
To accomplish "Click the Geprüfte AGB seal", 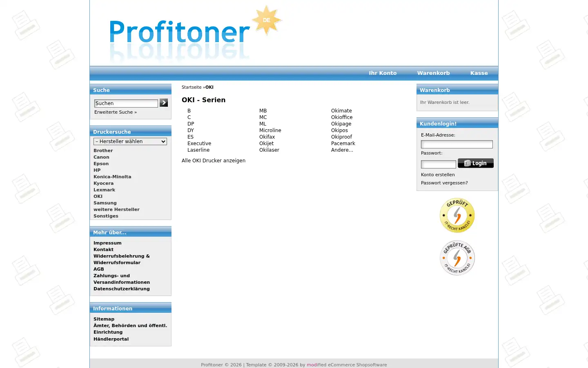I will tap(457, 258).
